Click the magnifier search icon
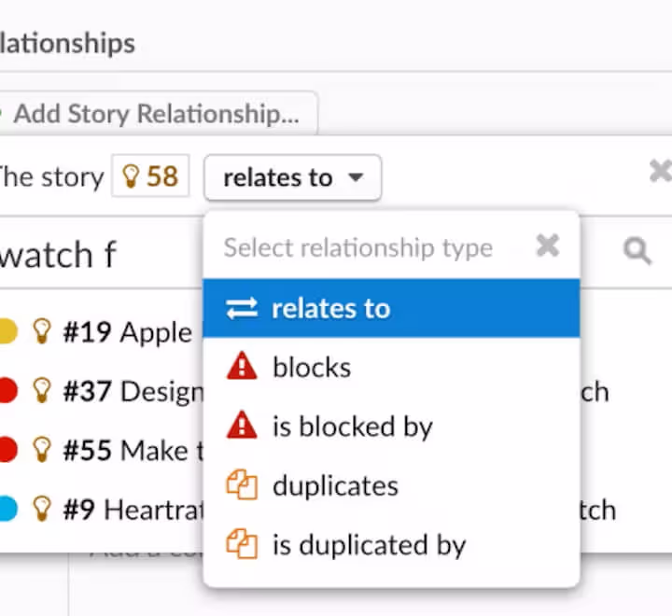Image resolution: width=672 pixels, height=616 pixels. tap(637, 251)
